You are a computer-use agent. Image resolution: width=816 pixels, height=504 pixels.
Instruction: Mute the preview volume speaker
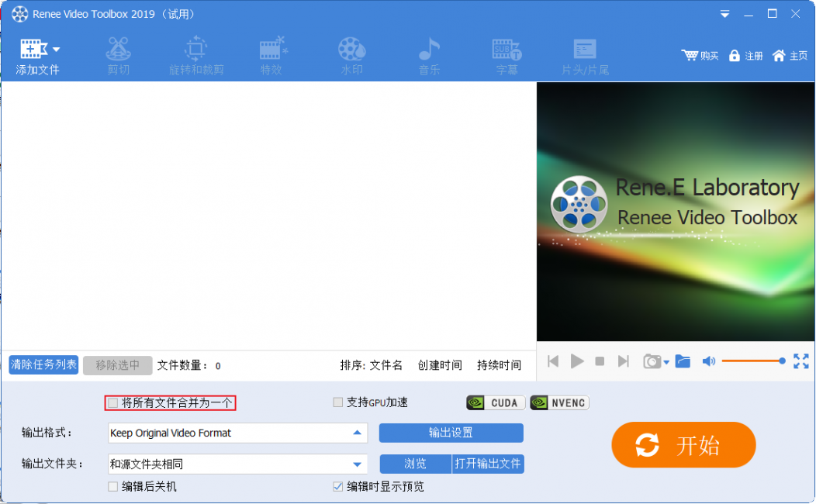708,361
